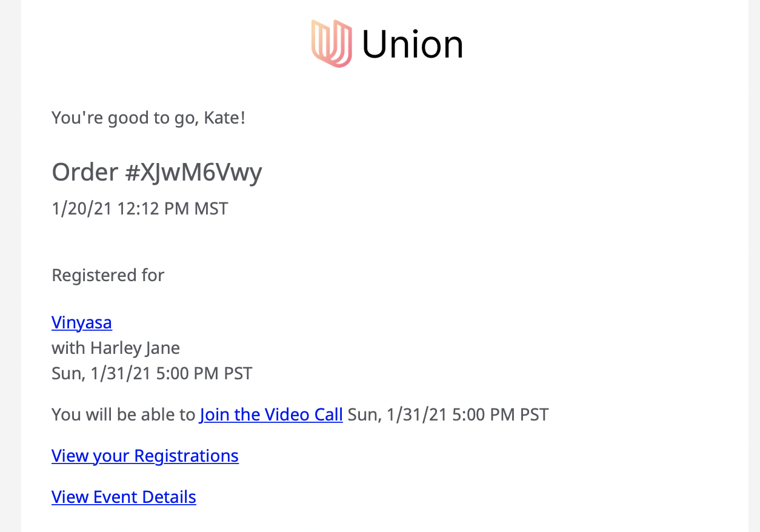Open View your Registrations
Viewport: 760px width, 532px height.
tap(145, 456)
